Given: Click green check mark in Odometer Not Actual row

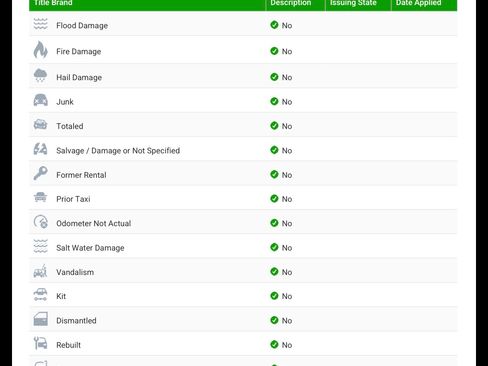Looking at the screenshot, I should (274, 223).
